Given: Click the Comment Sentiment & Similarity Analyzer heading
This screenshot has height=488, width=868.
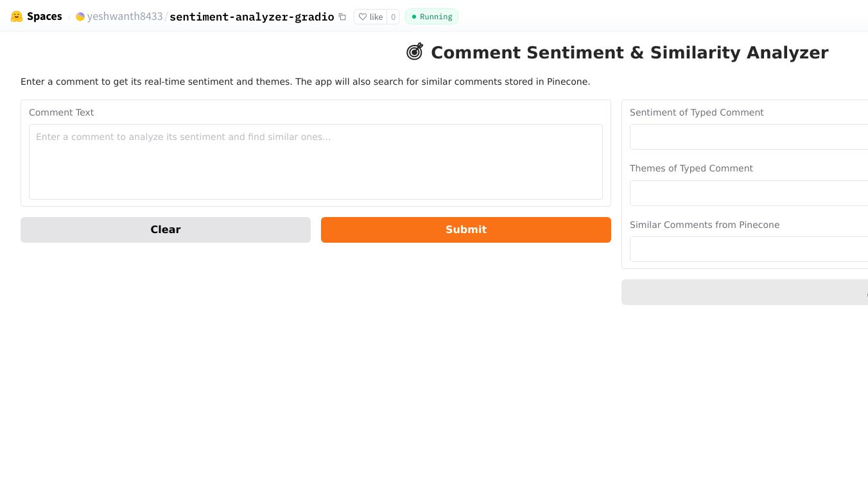Looking at the screenshot, I should click(629, 53).
